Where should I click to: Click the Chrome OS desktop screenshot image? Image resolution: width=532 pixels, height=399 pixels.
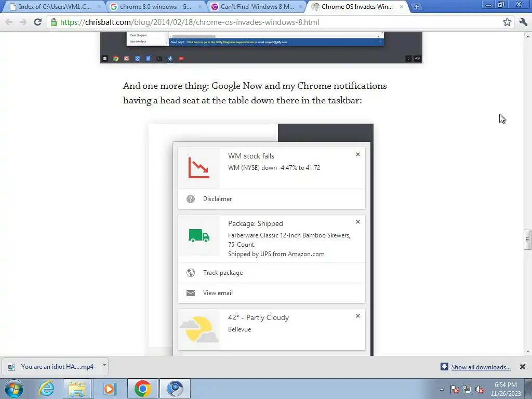tap(261, 47)
